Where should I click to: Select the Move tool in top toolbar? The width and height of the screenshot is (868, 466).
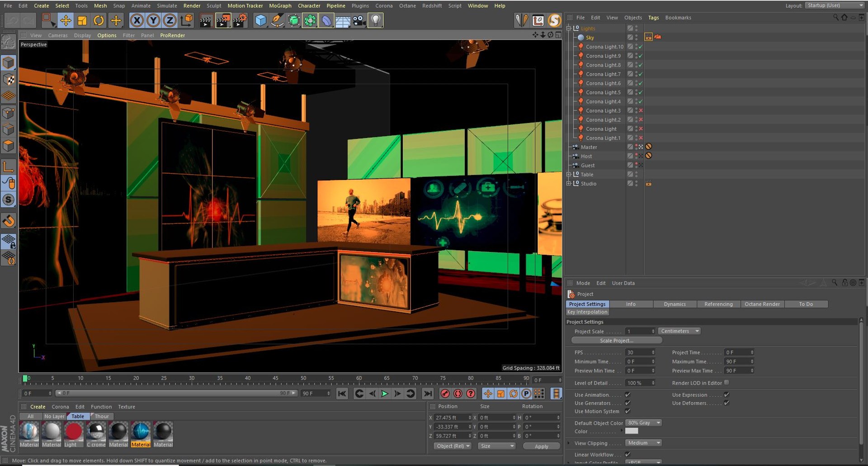click(x=66, y=20)
